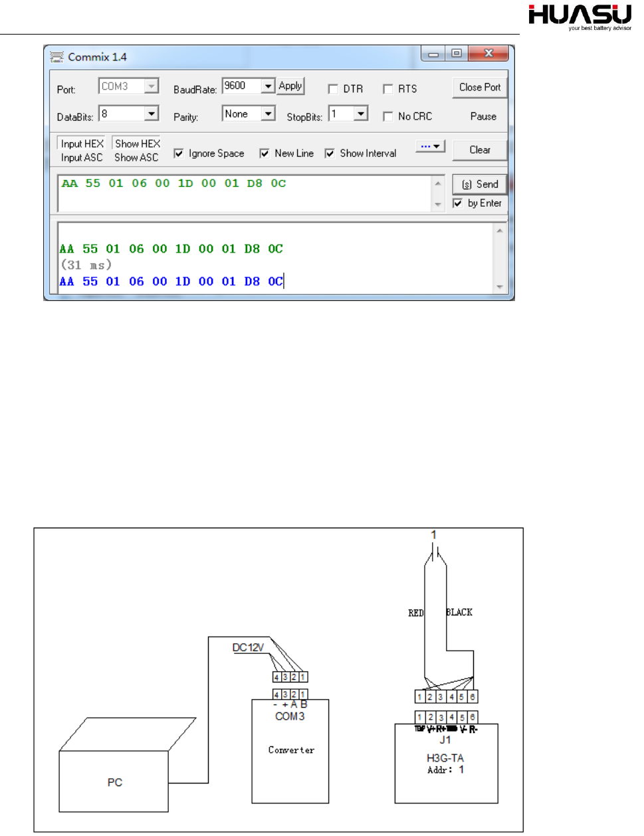
Task: Toggle the by Enter checkbox
Action: (x=457, y=203)
